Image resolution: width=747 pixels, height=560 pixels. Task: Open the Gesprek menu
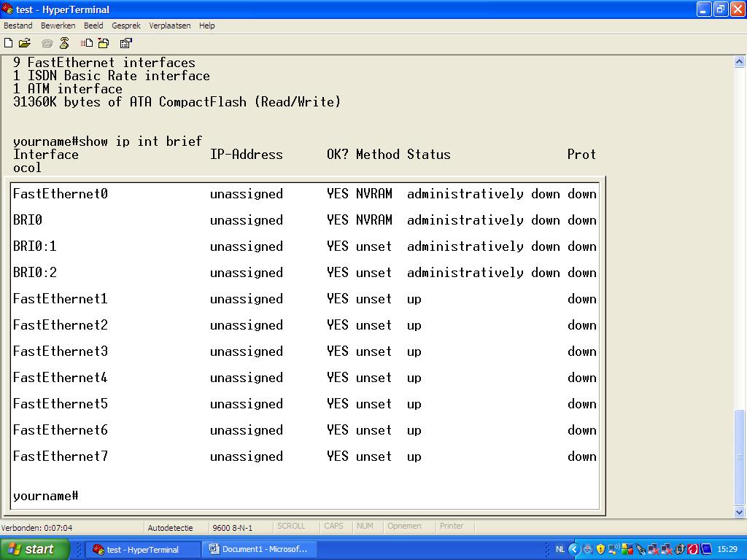tap(126, 26)
